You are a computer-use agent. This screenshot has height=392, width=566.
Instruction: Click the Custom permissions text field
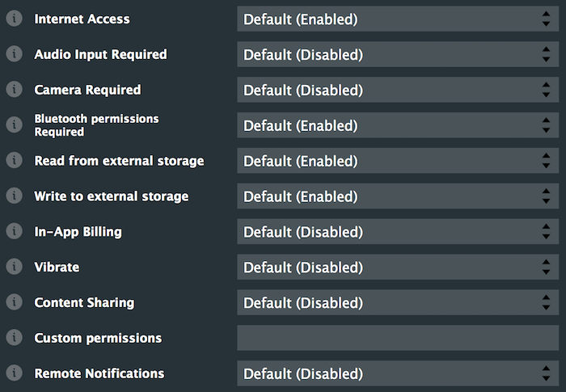click(x=397, y=338)
